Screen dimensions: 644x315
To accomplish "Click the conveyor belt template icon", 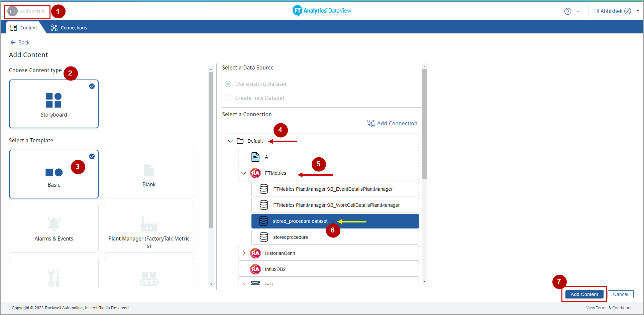I will click(149, 279).
